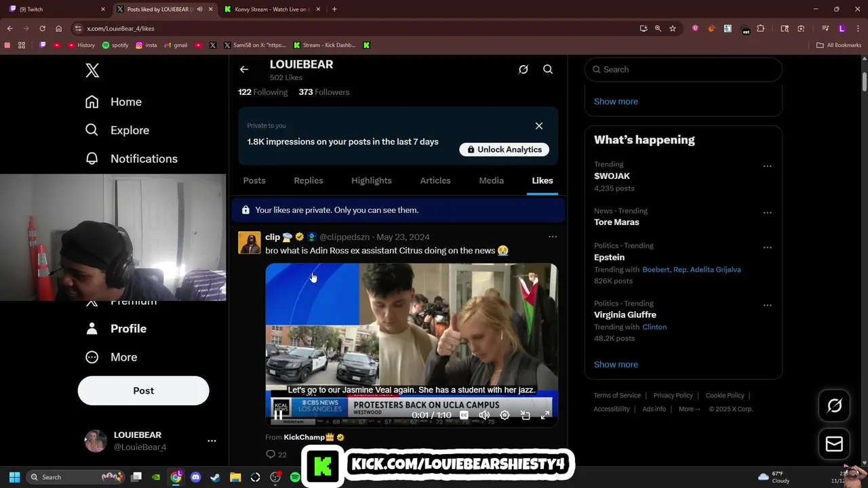Open clip post options three-dot menu
The image size is (868, 488).
[x=553, y=237]
